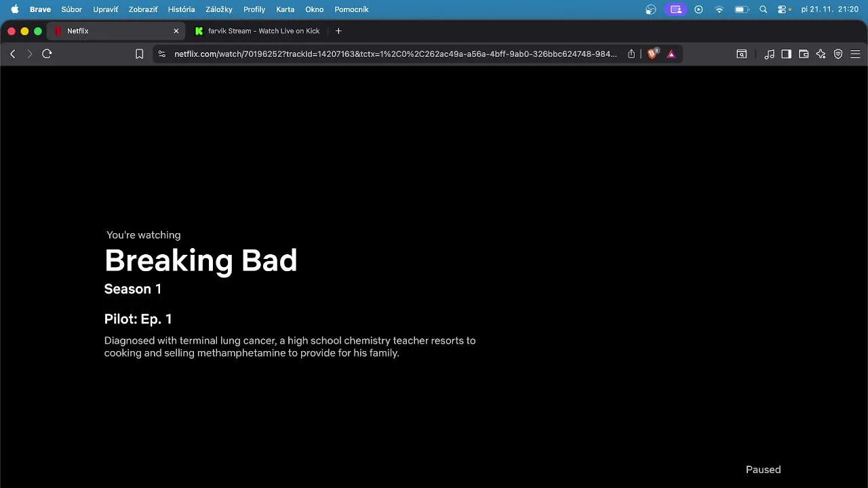
Task: Open the battery status menu
Action: pos(742,9)
